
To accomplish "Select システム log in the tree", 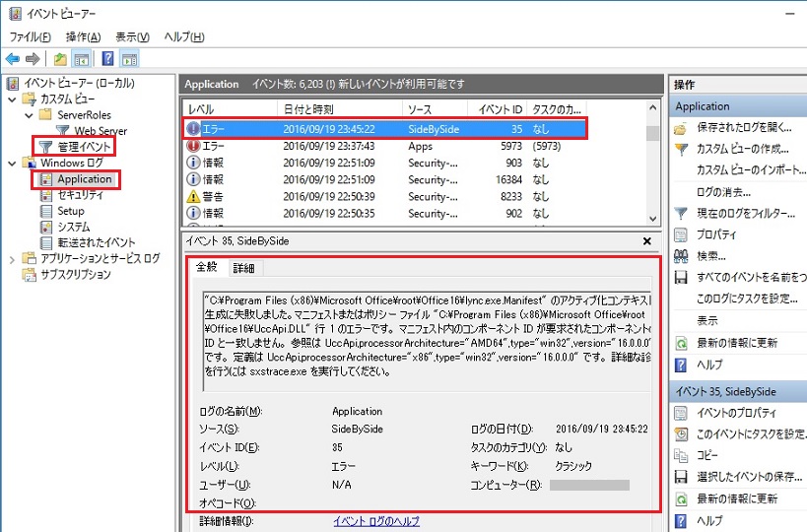I will coord(74,227).
